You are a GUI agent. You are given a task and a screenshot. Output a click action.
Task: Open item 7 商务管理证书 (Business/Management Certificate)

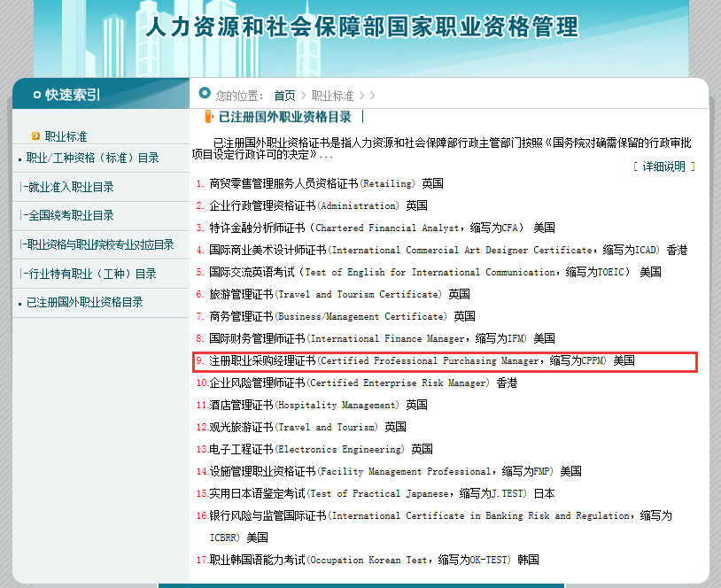(x=342, y=316)
